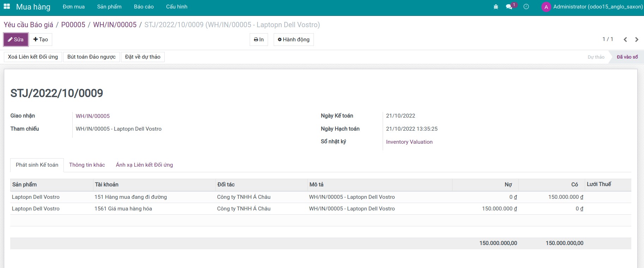Open the In print dropdown
Screen dimensions: 644x268
tap(259, 40)
